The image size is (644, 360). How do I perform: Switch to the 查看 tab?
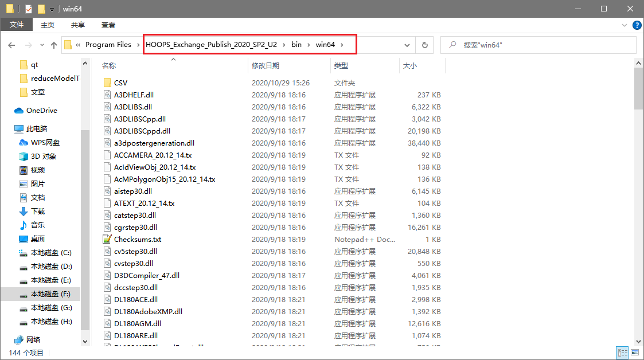pyautogui.click(x=108, y=25)
